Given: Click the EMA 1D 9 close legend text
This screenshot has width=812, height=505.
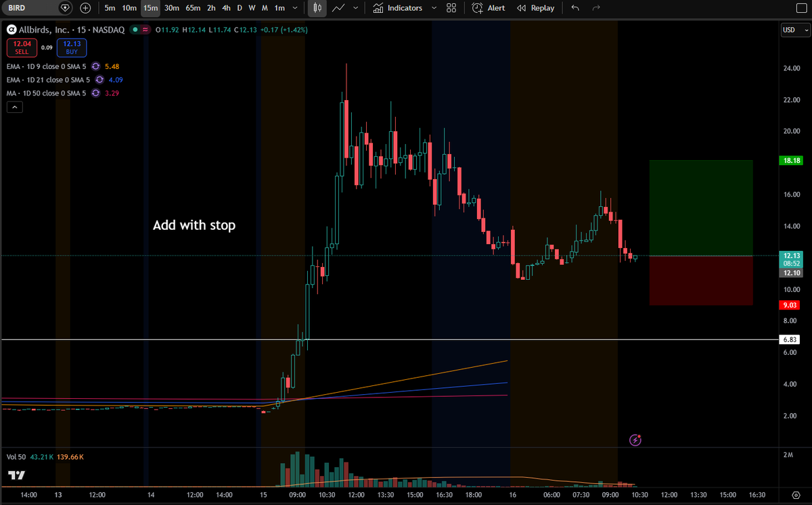Looking at the screenshot, I should point(47,66).
